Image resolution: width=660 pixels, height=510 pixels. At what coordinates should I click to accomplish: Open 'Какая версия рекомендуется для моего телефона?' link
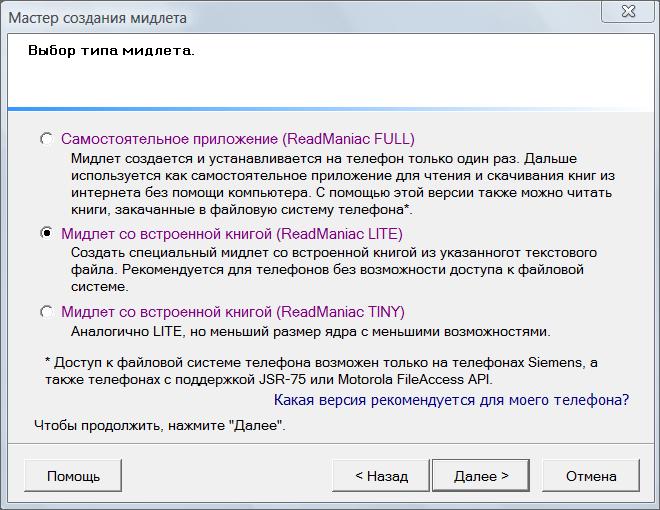click(451, 400)
